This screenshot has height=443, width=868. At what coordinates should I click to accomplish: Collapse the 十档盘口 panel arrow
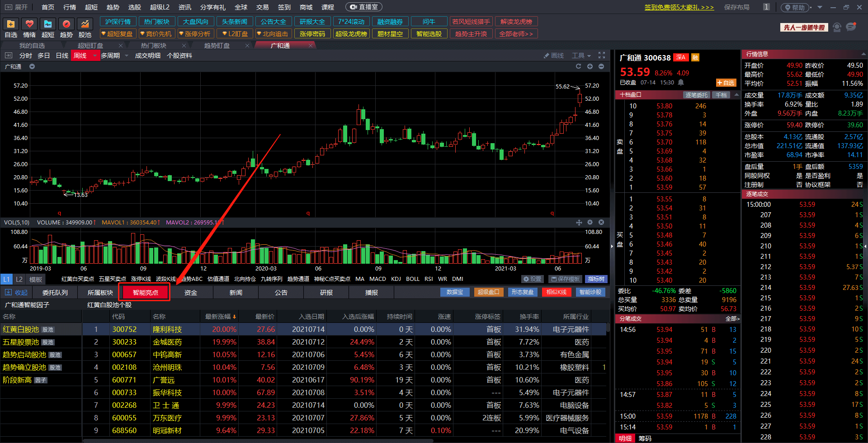pos(736,95)
